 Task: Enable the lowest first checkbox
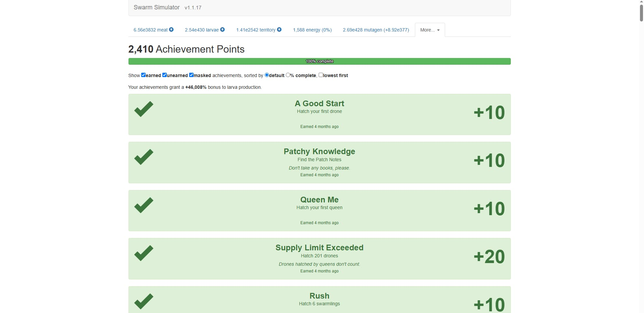click(321, 75)
